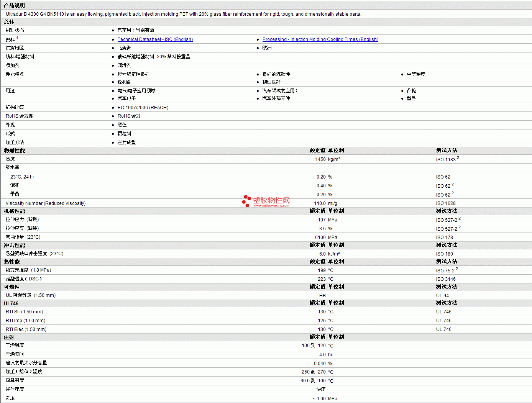Click the drying time value 4.0
This screenshot has height=403, width=532.
click(x=322, y=355)
